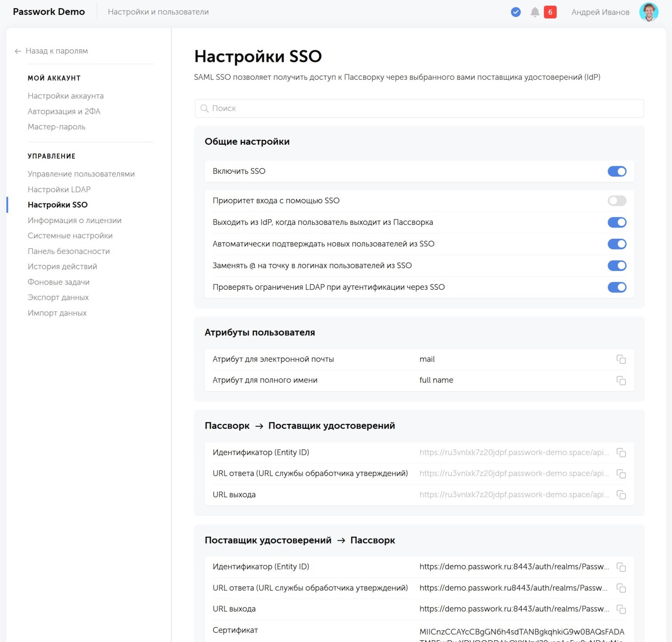Screen dimensions: 672x642
Task: Open Управление пользователями section
Action: 81,174
